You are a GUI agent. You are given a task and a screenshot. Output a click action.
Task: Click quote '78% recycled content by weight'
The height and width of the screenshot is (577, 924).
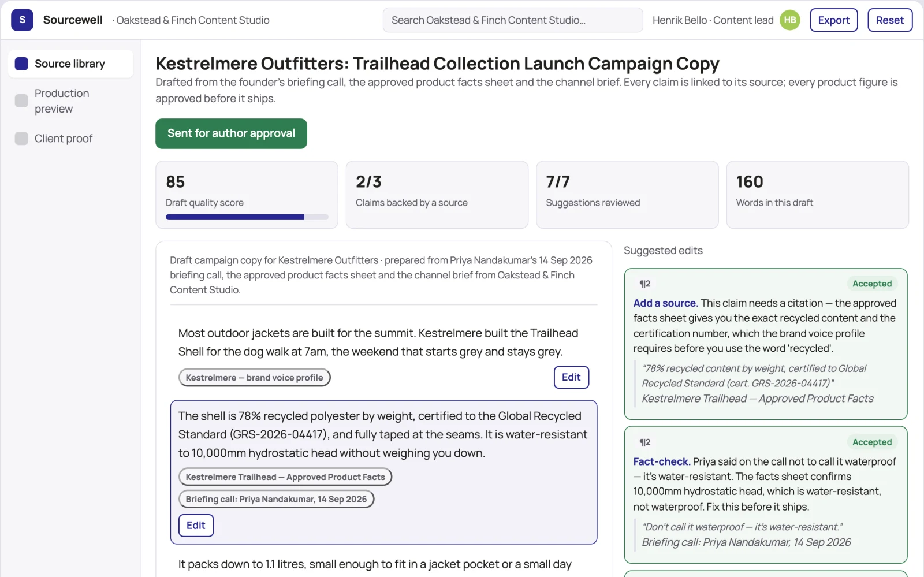[x=754, y=376]
